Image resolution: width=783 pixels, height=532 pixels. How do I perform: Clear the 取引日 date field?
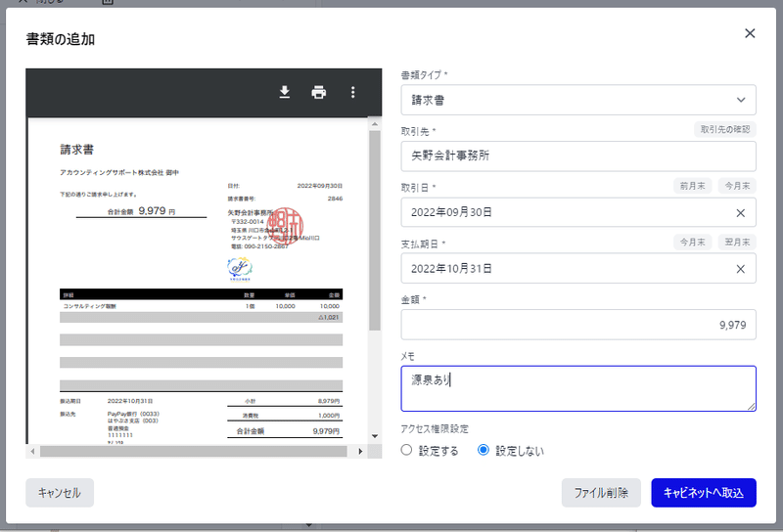(741, 213)
